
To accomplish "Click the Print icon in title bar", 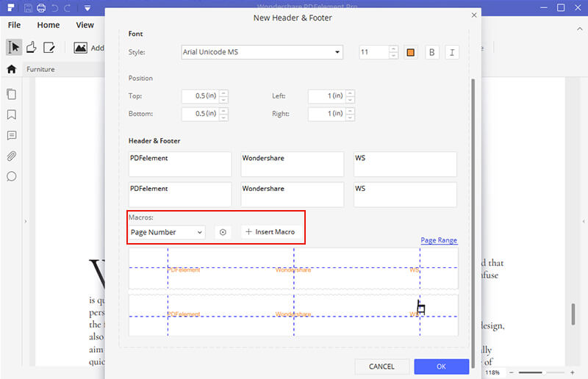I will (x=41, y=8).
